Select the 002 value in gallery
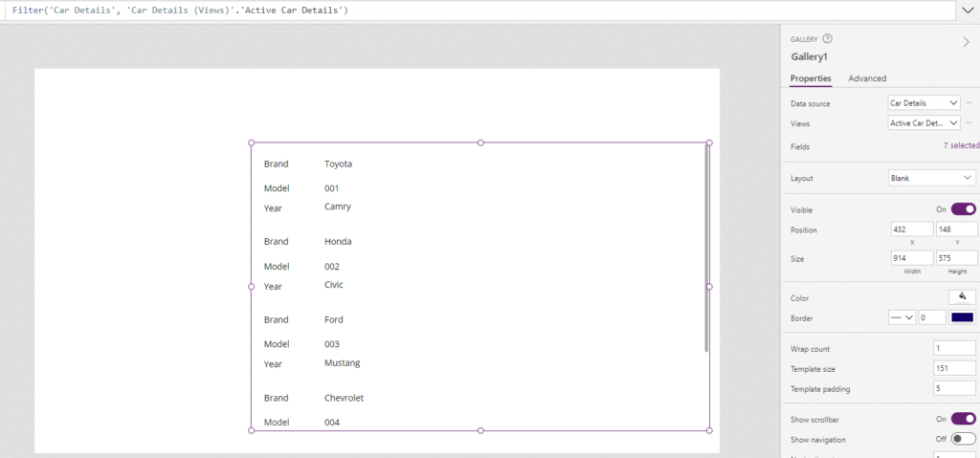Screen dimensions: 980x458 click(x=332, y=266)
